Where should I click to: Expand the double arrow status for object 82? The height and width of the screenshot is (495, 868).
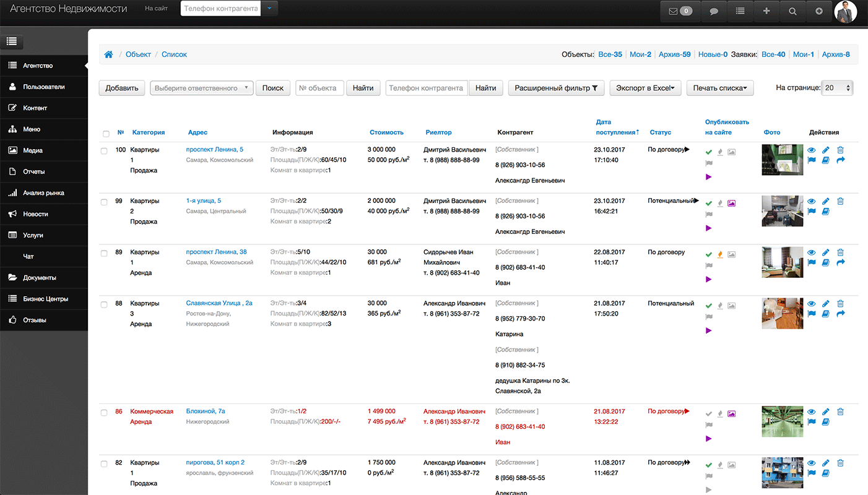coord(687,462)
